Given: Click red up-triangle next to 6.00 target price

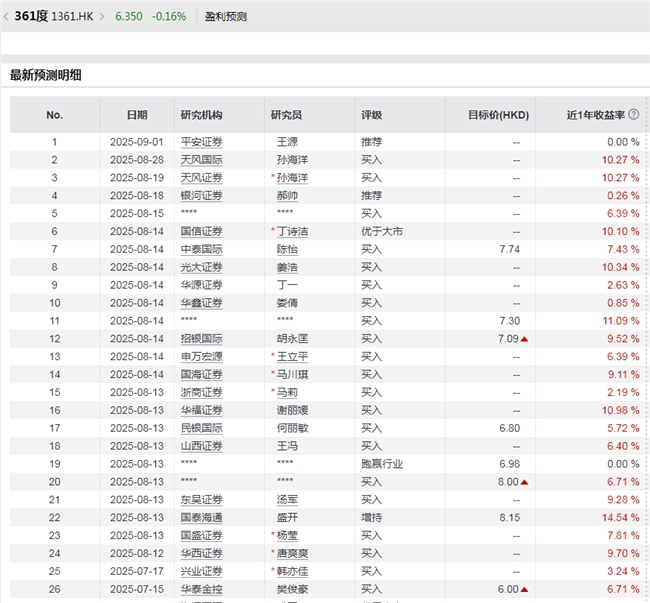Looking at the screenshot, I should point(524,589).
